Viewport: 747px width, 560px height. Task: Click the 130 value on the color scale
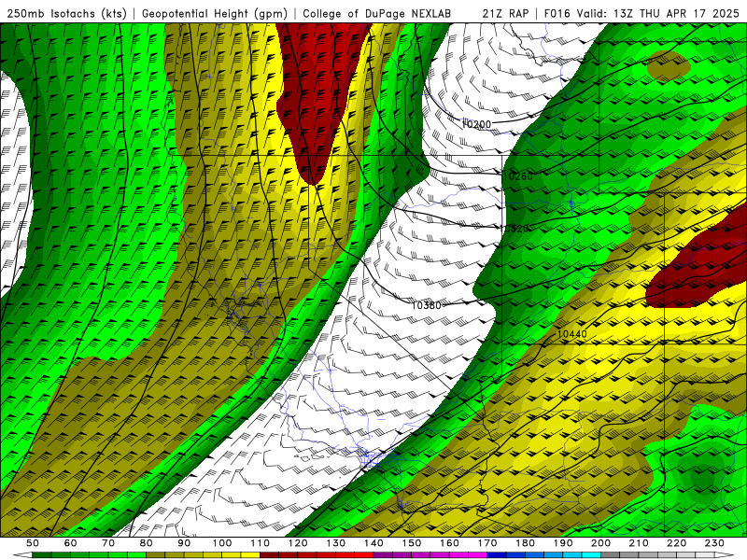tap(335, 543)
